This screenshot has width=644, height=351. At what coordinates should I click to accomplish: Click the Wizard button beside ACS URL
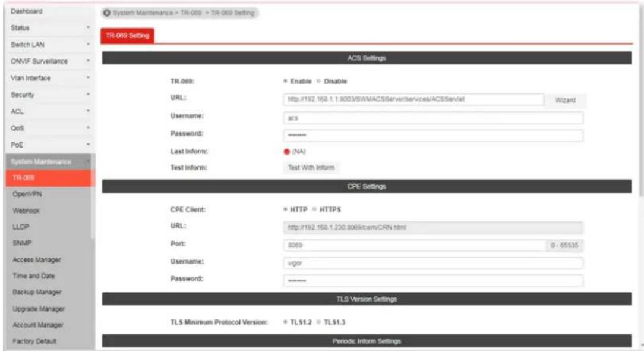pyautogui.click(x=565, y=100)
